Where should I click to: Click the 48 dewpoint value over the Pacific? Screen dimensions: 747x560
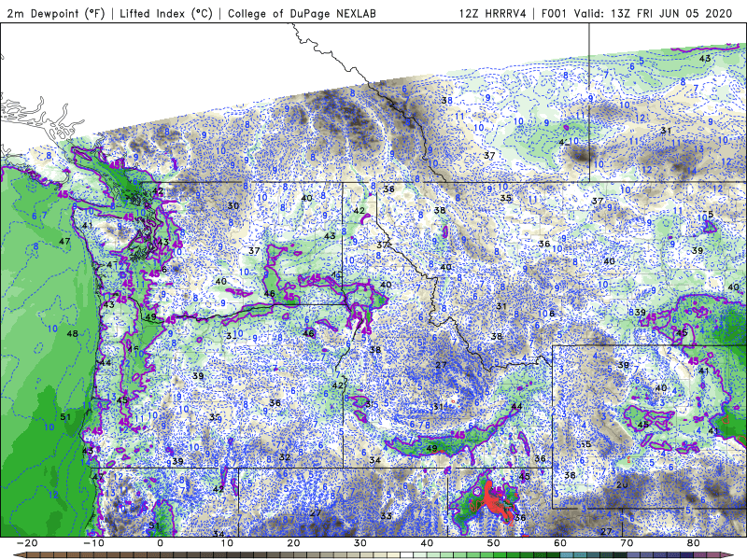pyautogui.click(x=73, y=334)
